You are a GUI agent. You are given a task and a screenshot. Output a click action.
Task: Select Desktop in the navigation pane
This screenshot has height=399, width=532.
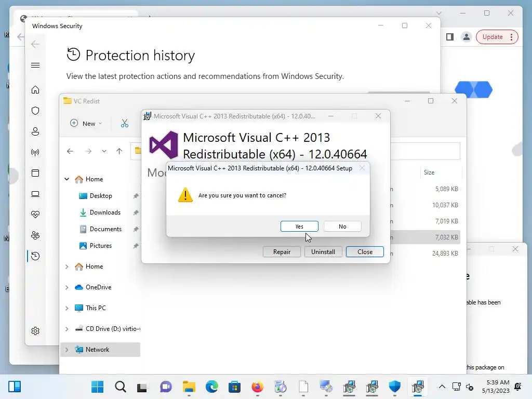101,196
